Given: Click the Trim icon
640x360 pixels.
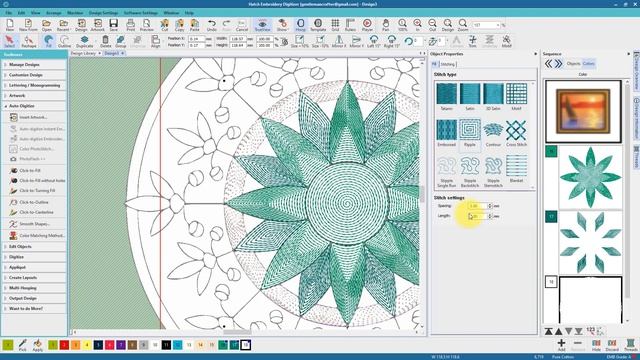Looking at the screenshot, I should point(472,41).
